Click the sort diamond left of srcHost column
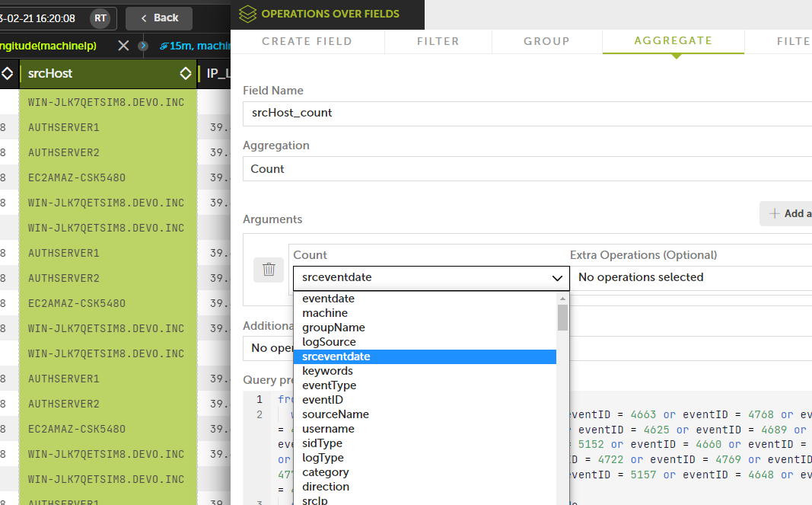812x505 pixels. click(x=7, y=74)
